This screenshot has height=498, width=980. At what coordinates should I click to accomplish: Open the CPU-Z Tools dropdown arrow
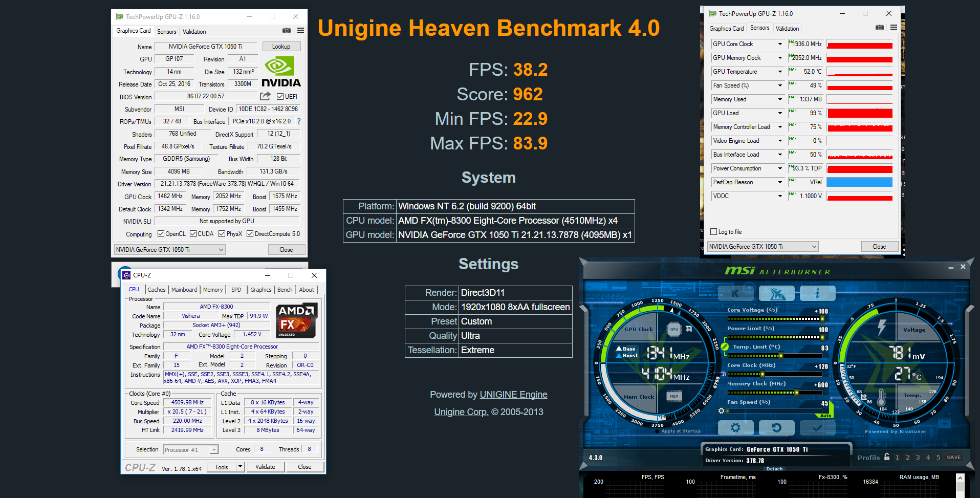pyautogui.click(x=240, y=467)
